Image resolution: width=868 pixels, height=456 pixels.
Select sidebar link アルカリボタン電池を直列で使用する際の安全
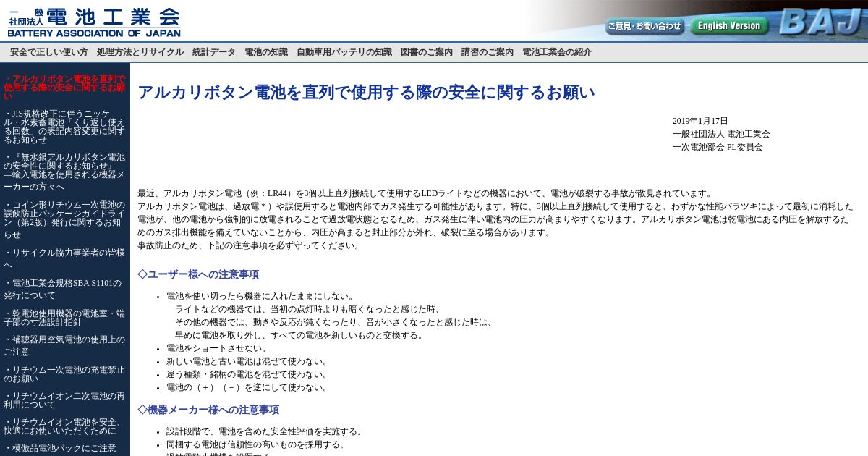pos(64,87)
